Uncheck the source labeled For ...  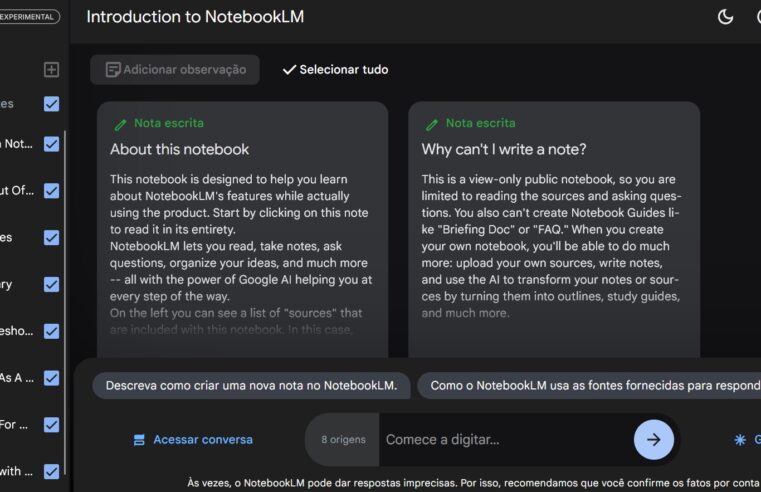point(51,425)
